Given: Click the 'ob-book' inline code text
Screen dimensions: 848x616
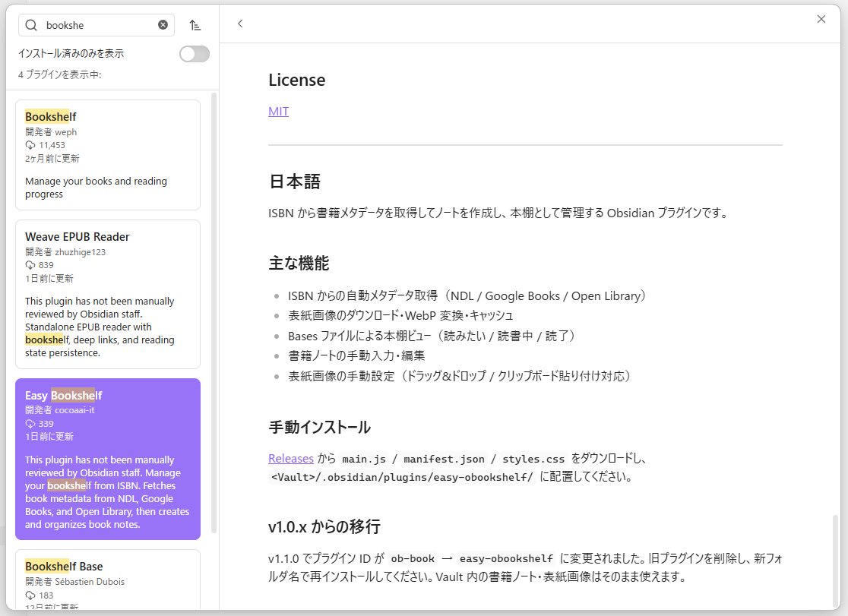Looking at the screenshot, I should click(413, 559).
